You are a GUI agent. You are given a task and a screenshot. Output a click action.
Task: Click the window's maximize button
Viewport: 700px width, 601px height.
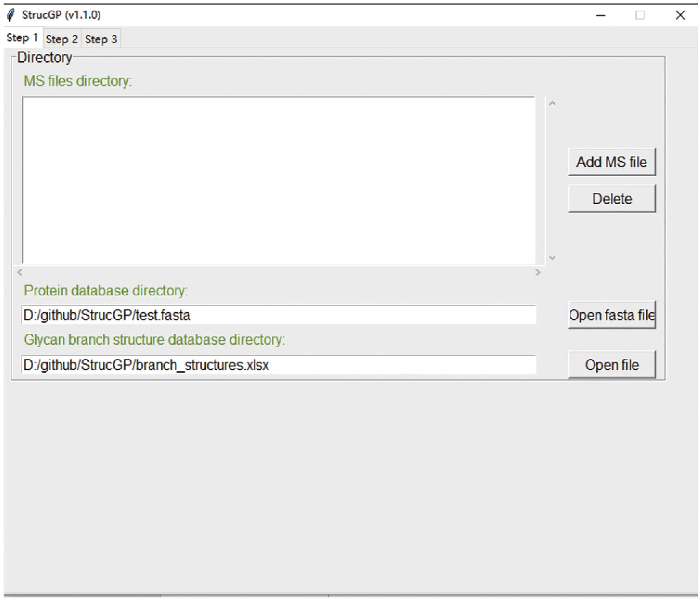640,15
